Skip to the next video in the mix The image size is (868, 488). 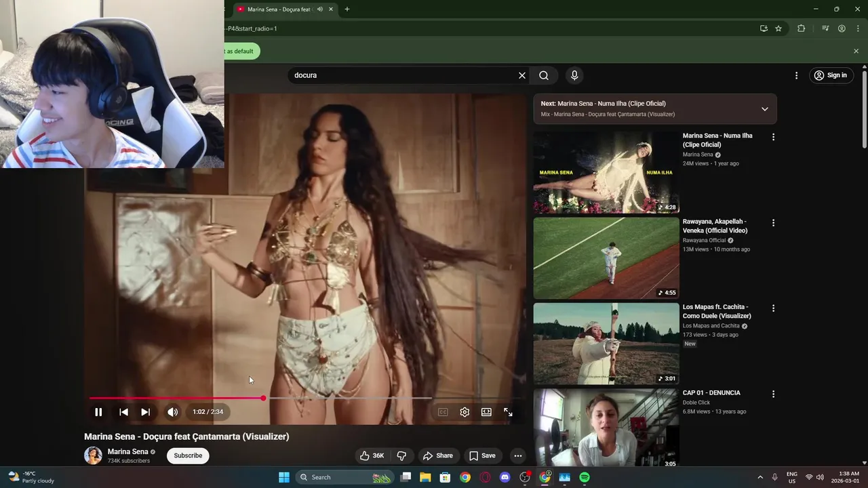point(145,412)
